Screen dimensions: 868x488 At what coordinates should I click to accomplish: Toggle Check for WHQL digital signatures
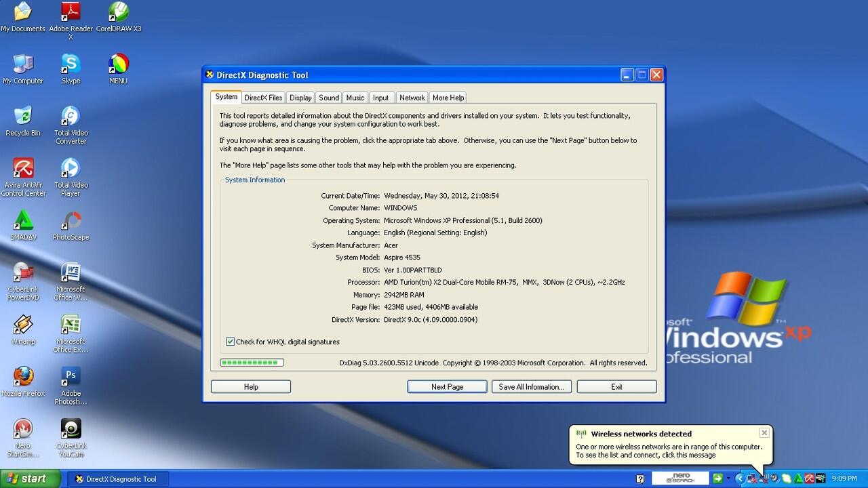click(230, 342)
